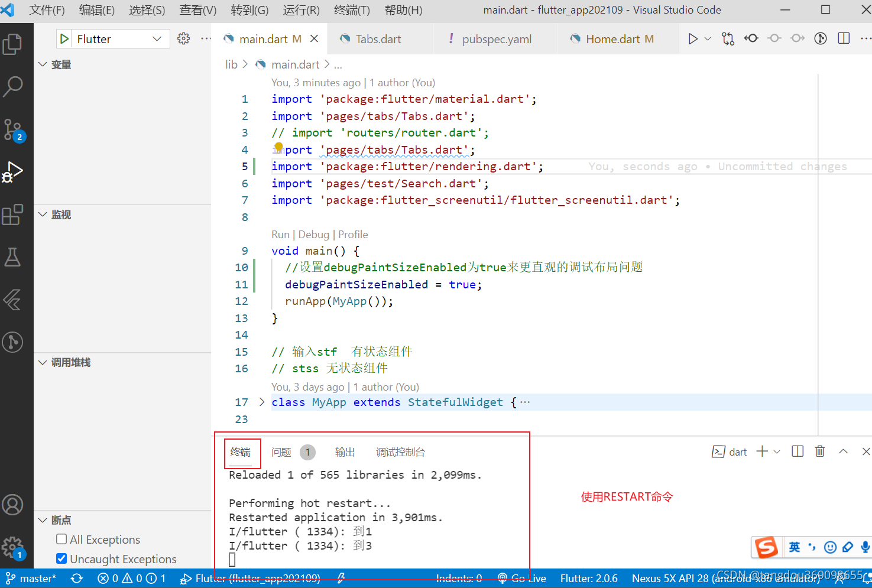This screenshot has width=872, height=588.
Task: Expand the folded MyApp class at line 17
Action: point(262,402)
